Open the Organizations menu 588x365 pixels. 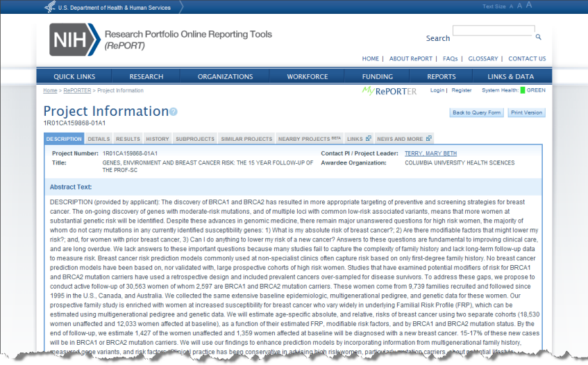[x=225, y=76]
